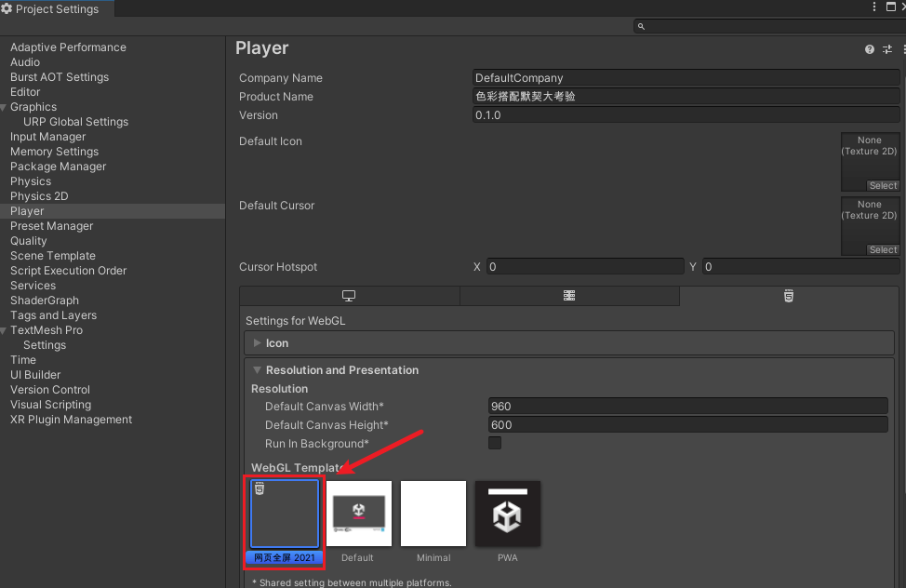The image size is (906, 588).
Task: Maximize the Project Settings window
Action: point(891,7)
